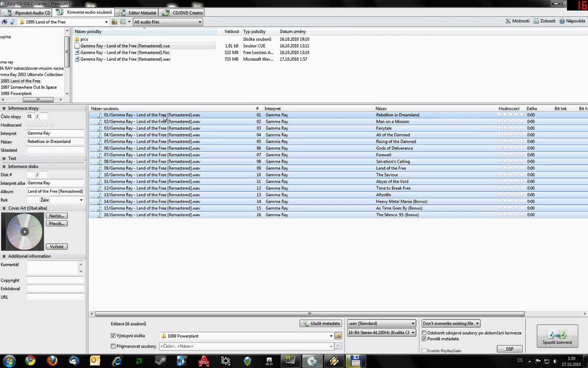Select the .flac file icon in the file list

(x=77, y=53)
